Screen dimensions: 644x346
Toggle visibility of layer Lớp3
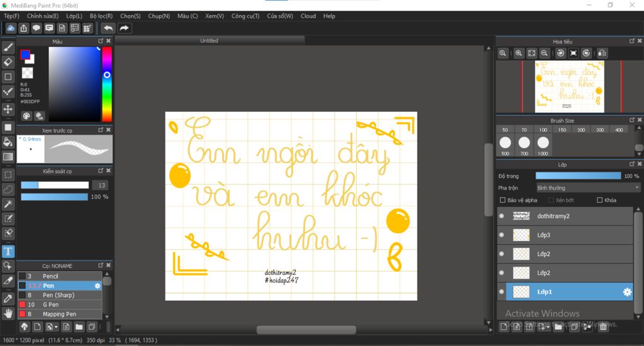(x=501, y=235)
